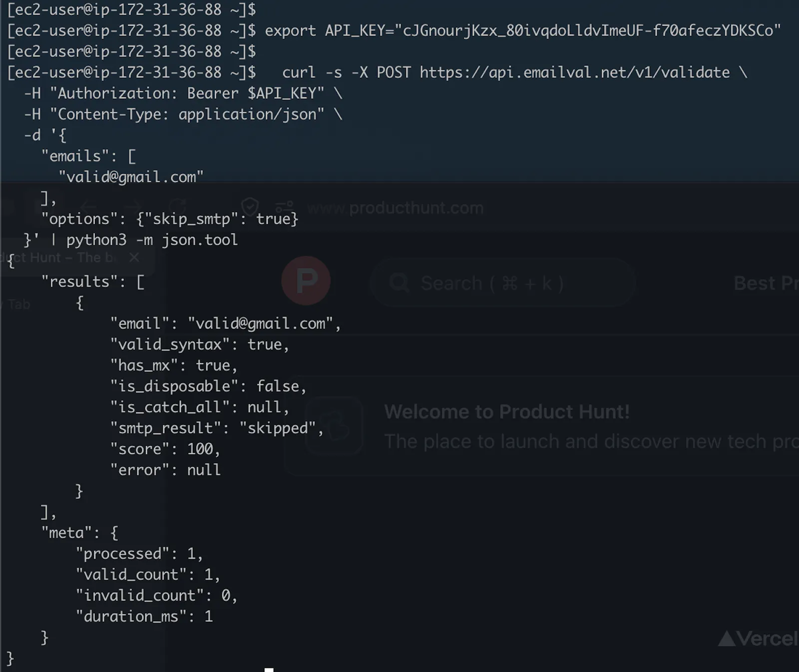Click the "emails": [ line in request body
799x672 pixels.
(x=88, y=156)
